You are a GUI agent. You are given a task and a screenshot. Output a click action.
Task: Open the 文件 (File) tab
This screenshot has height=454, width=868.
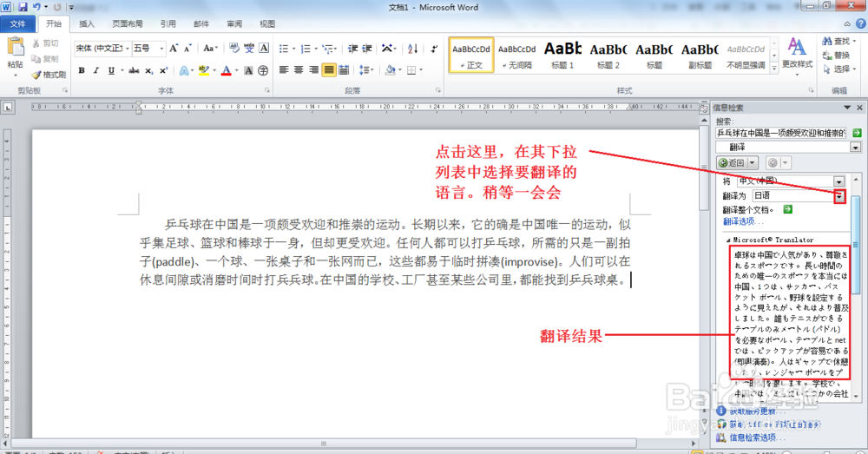(x=17, y=23)
